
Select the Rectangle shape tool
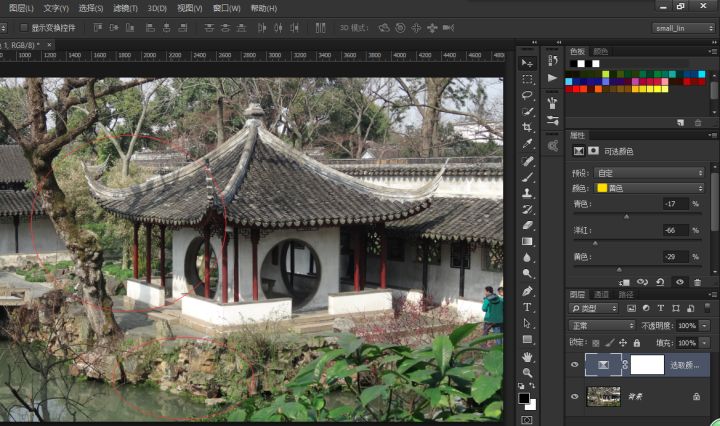point(527,339)
